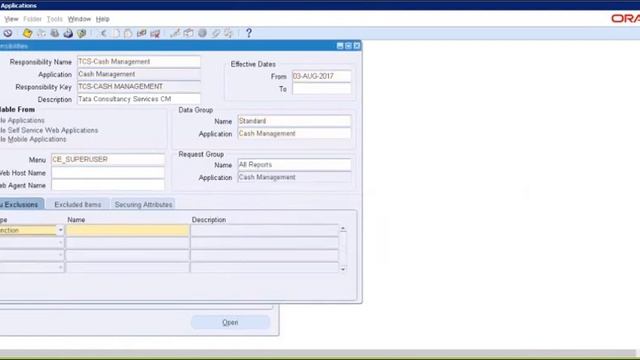Click the Request Group Name field

294,164
